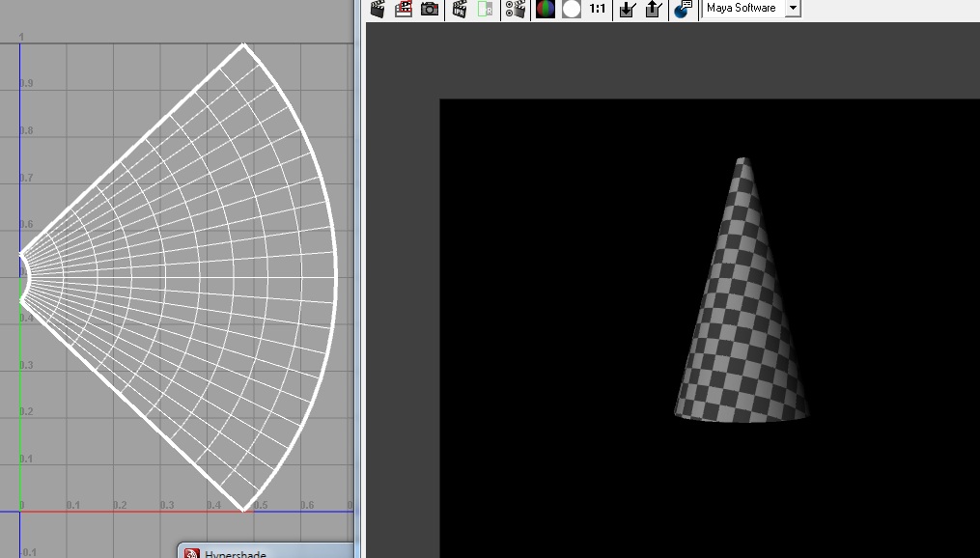This screenshot has height=558, width=980.
Task: Click the Remove Image up-arrow icon
Action: pos(653,9)
